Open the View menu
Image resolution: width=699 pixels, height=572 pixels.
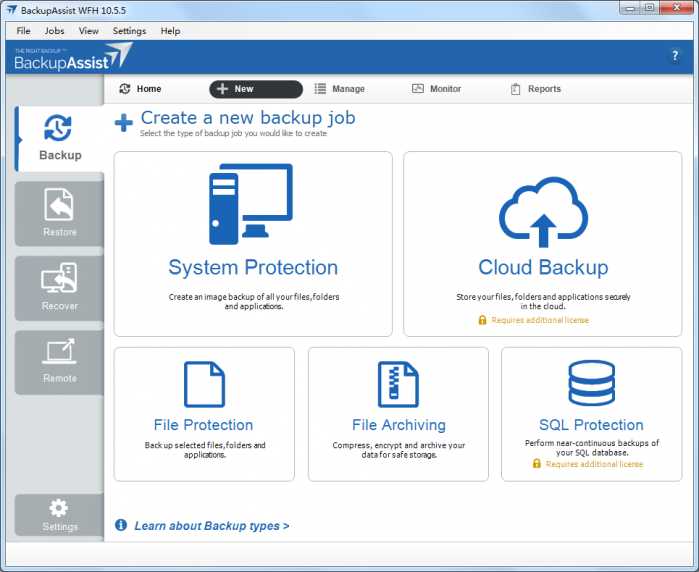(x=88, y=31)
